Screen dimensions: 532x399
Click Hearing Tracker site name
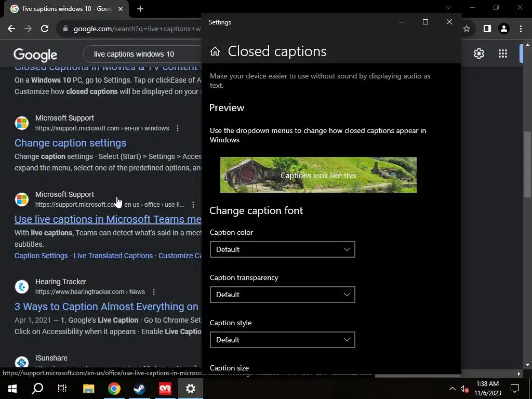click(x=61, y=282)
